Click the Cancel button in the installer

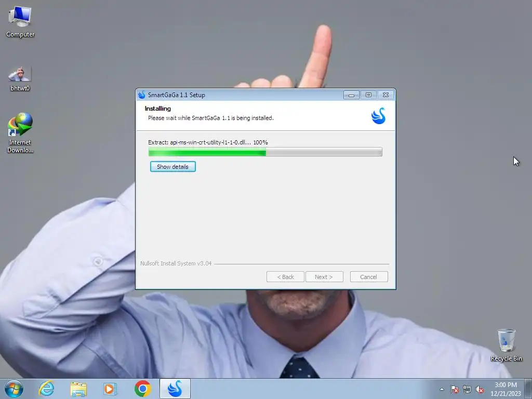(x=369, y=277)
